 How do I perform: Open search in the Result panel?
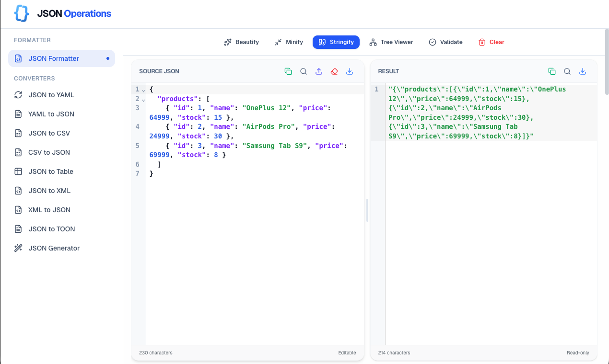567,71
